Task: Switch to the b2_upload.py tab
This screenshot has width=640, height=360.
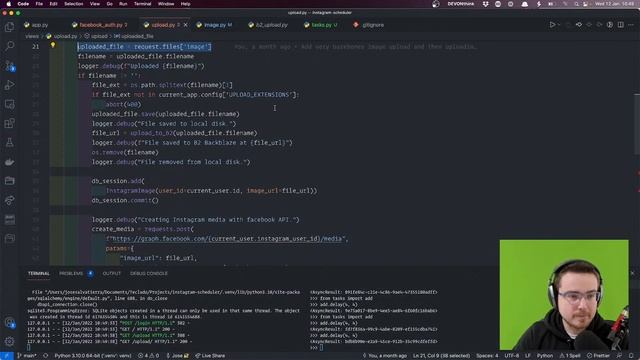Action: pyautogui.click(x=268, y=25)
